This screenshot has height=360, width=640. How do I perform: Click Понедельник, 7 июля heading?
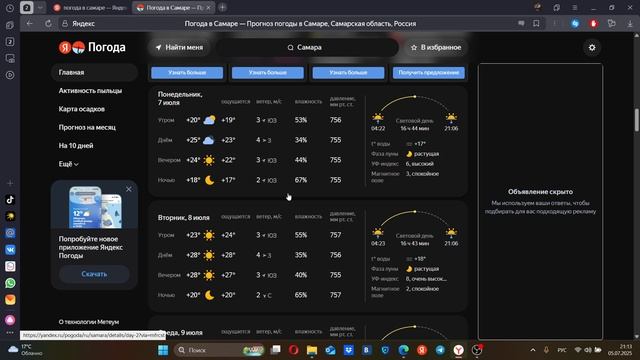[180, 98]
